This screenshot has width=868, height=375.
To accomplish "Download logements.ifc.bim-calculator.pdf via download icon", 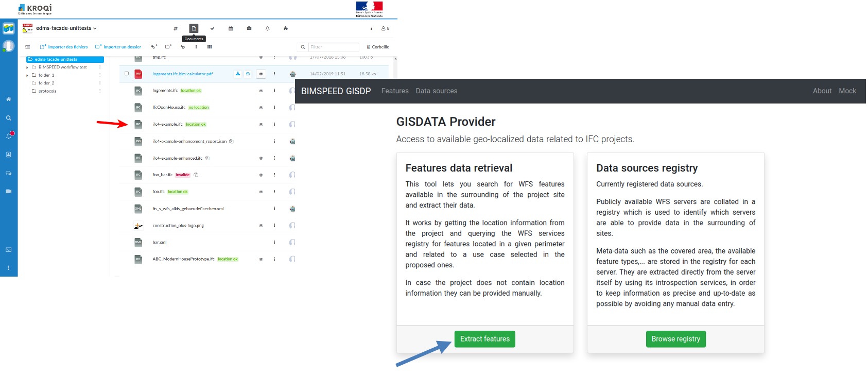I will pyautogui.click(x=238, y=74).
